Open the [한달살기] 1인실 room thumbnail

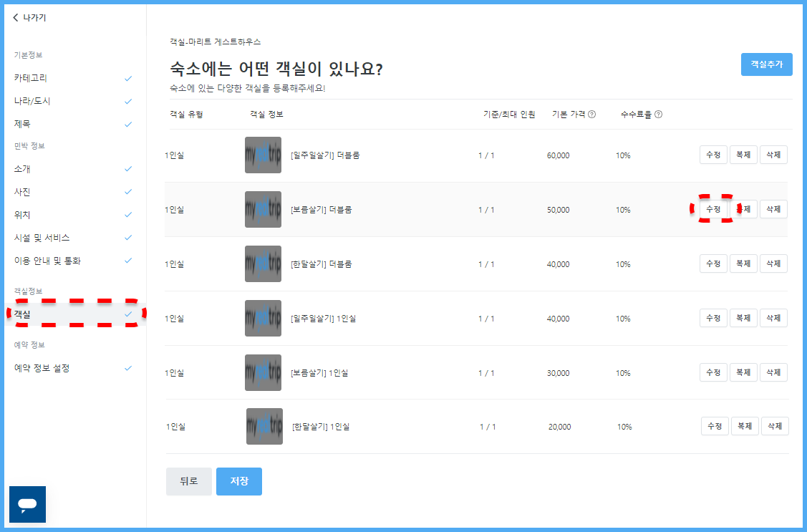pyautogui.click(x=264, y=427)
